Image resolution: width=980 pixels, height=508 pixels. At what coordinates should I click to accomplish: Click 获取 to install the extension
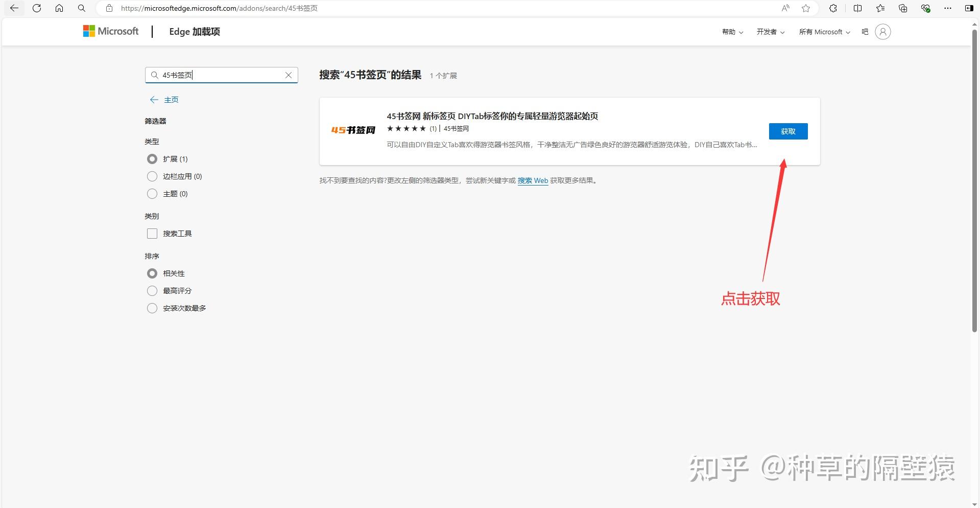(788, 131)
